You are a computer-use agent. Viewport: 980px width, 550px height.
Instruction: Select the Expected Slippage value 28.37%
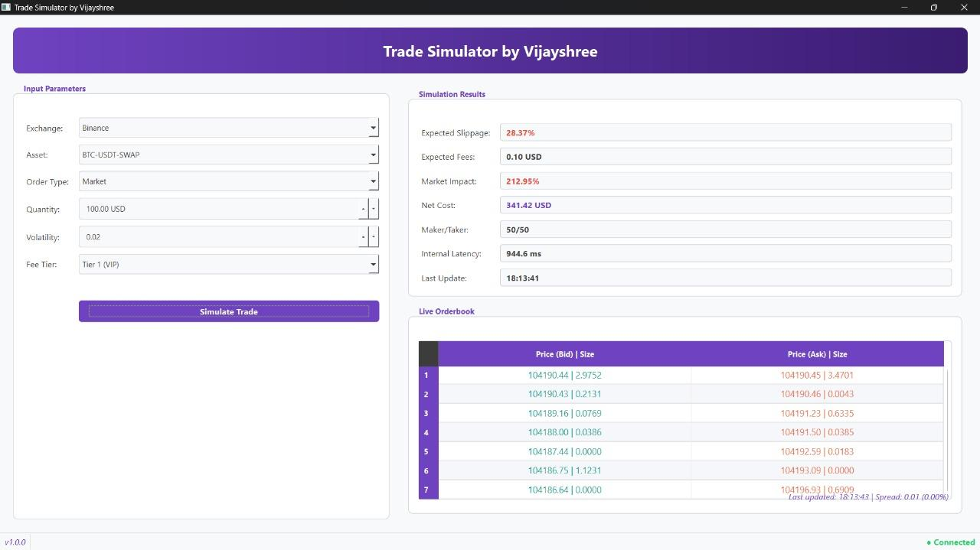(725, 132)
